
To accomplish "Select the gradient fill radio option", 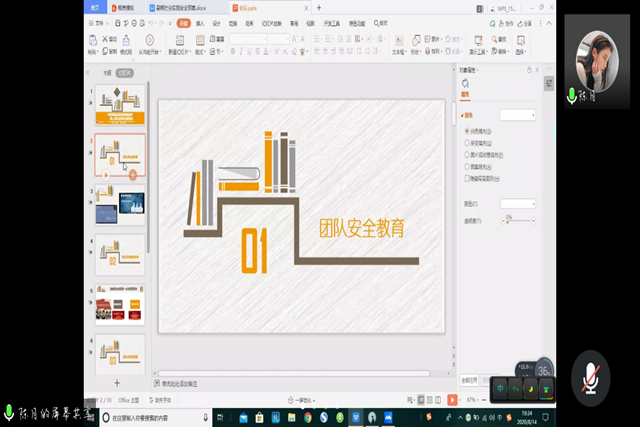I will tap(467, 144).
